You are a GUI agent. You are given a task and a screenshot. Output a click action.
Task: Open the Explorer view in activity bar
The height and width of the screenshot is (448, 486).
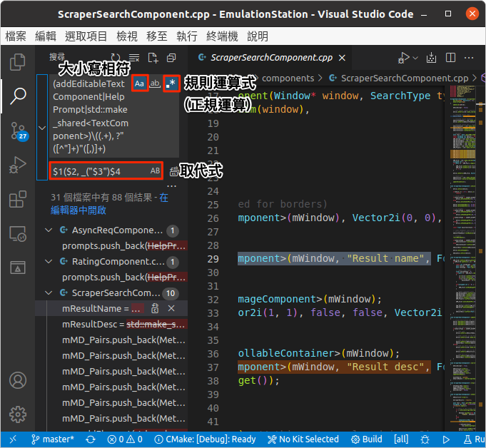click(18, 62)
